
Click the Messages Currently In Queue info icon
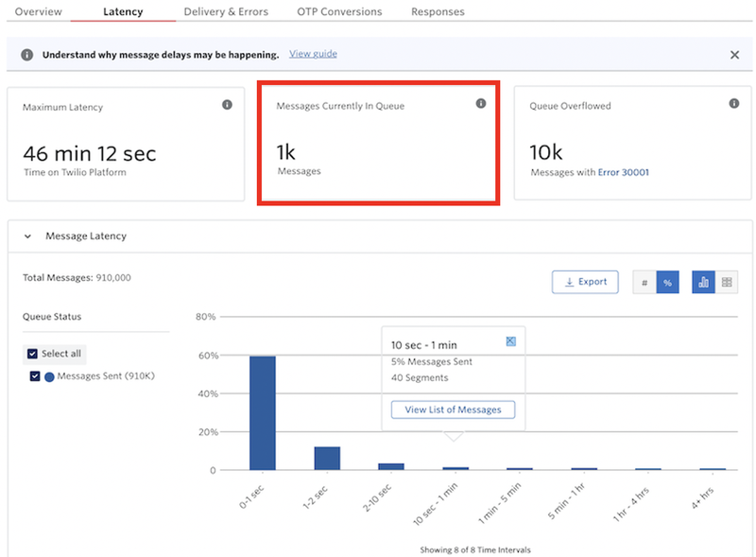click(x=481, y=106)
